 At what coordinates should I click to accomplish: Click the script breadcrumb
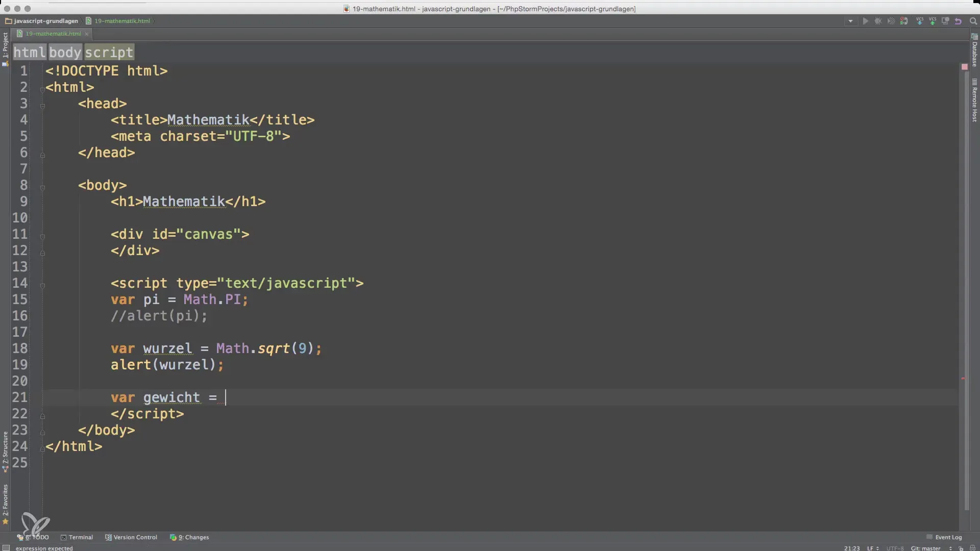[109, 52]
